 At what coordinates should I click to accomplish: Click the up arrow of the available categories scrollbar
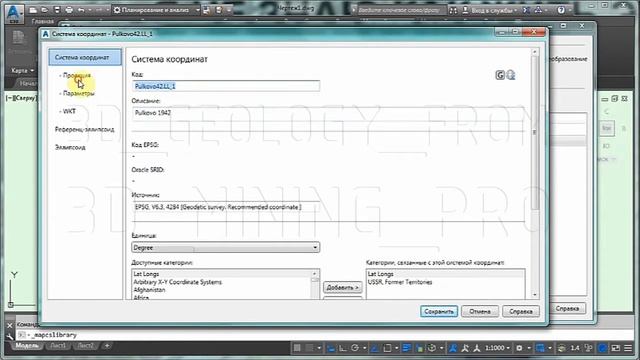(315, 274)
